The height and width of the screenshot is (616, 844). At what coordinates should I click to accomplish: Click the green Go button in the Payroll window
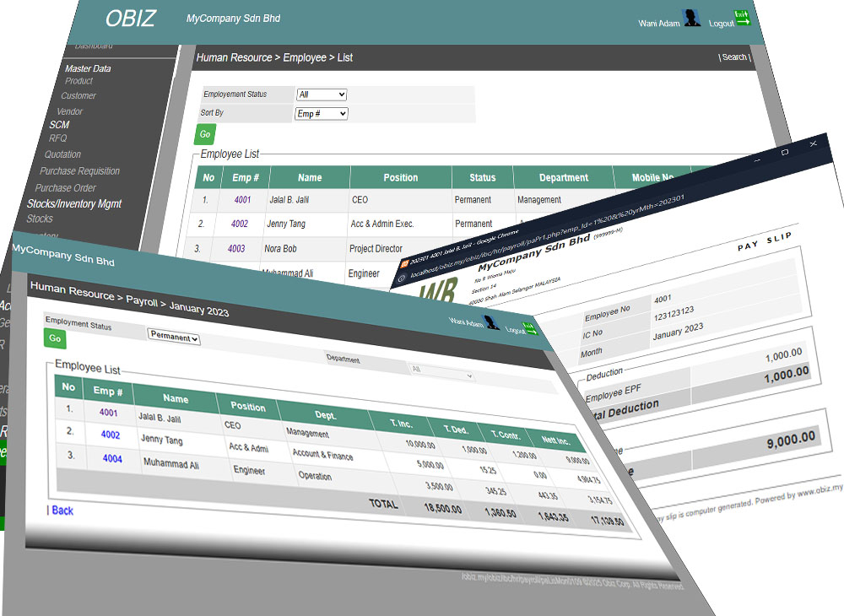(x=55, y=338)
